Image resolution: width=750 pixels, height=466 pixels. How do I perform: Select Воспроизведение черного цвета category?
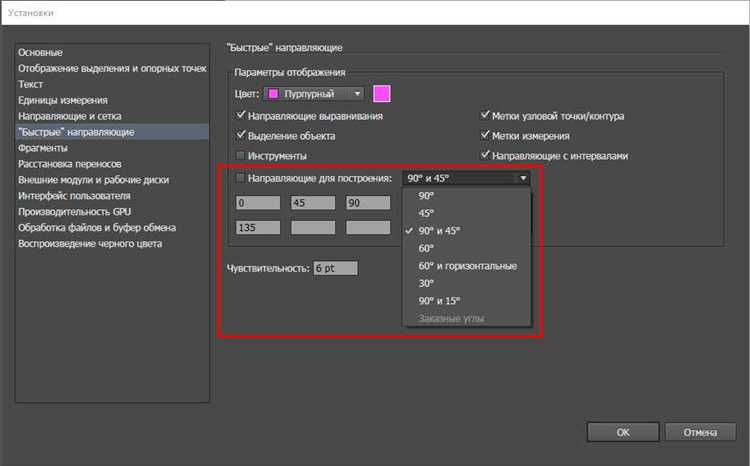click(x=112, y=244)
